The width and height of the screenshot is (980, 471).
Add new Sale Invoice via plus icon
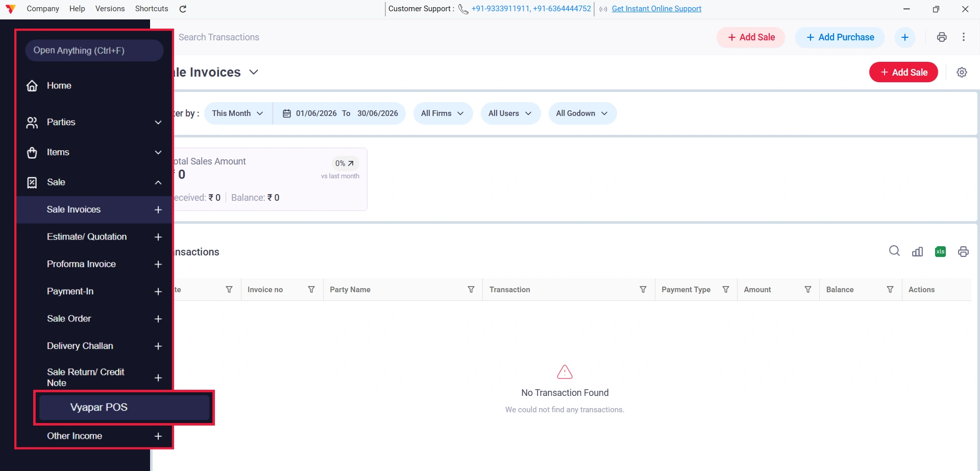(158, 210)
